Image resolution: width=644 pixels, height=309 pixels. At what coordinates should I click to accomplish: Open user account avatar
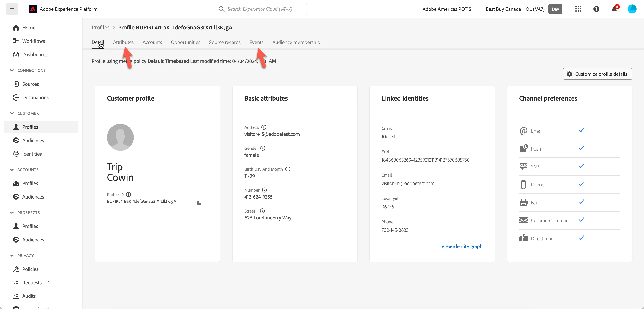[632, 9]
